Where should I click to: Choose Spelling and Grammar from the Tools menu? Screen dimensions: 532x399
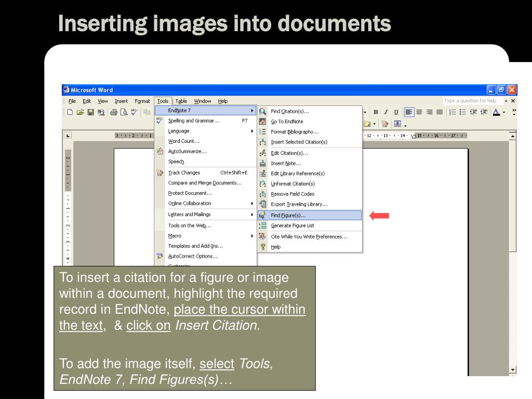click(206, 121)
